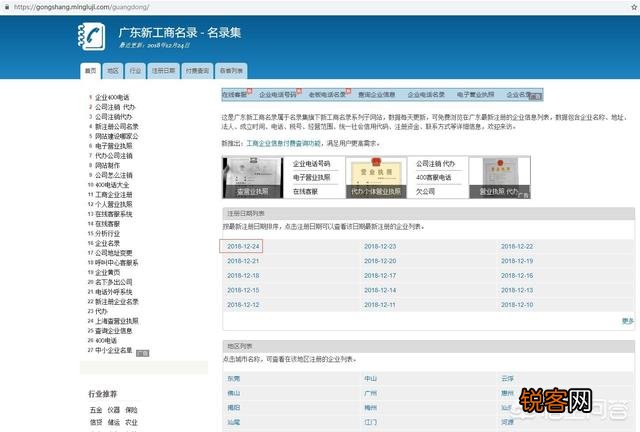640x432 pixels.
Task: Click the phone book site logo
Action: coord(92,37)
